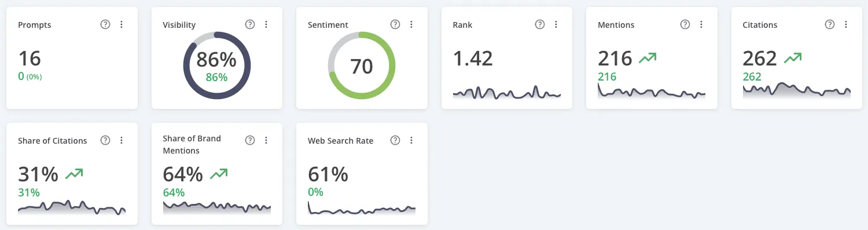Click help icon on Share of Citations card
Viewport: 868px width, 230px height.
pos(105,140)
